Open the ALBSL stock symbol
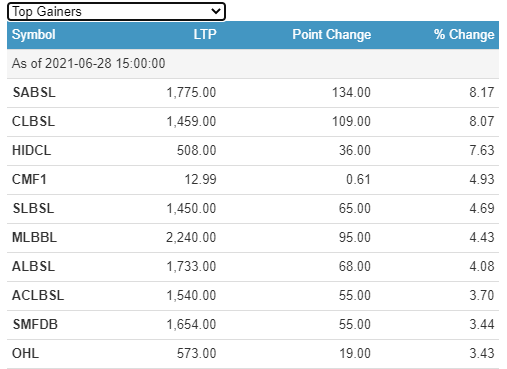This screenshot has width=507, height=369. 33,266
